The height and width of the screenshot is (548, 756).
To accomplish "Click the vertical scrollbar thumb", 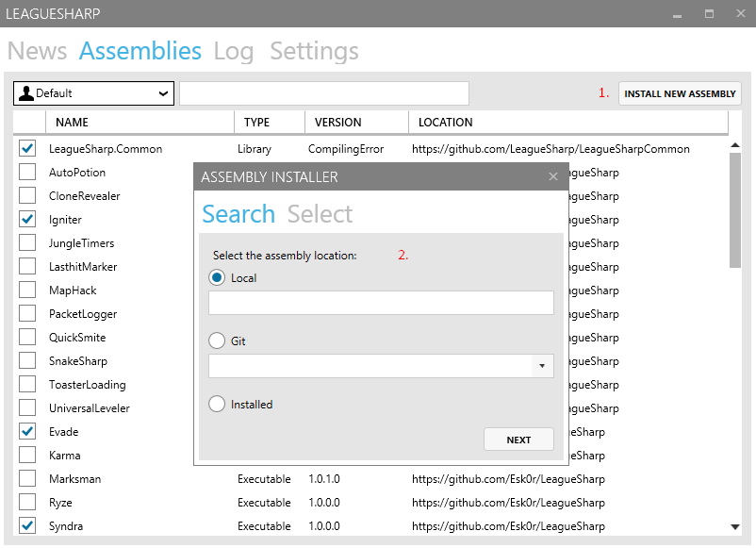I will click(734, 210).
